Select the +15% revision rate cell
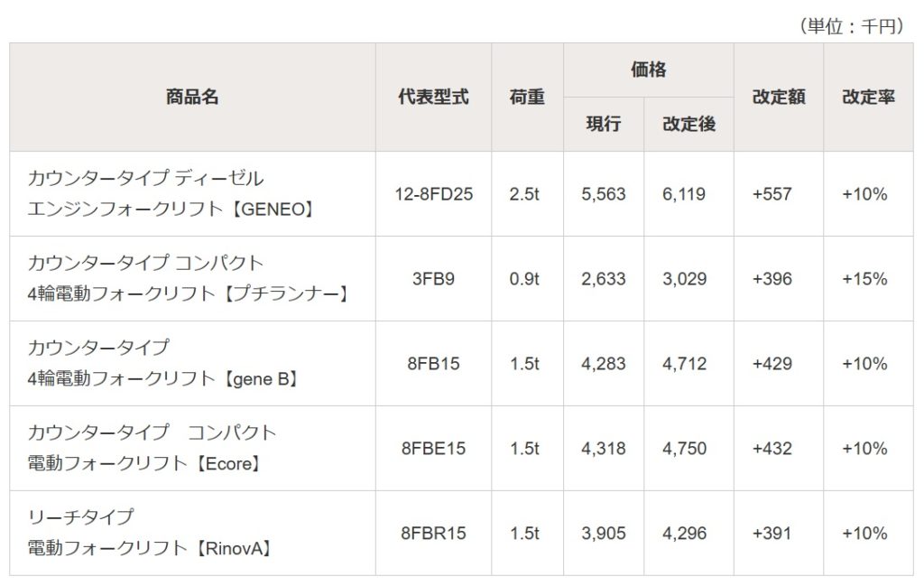Viewport: 924px width, 586px height. (x=864, y=279)
